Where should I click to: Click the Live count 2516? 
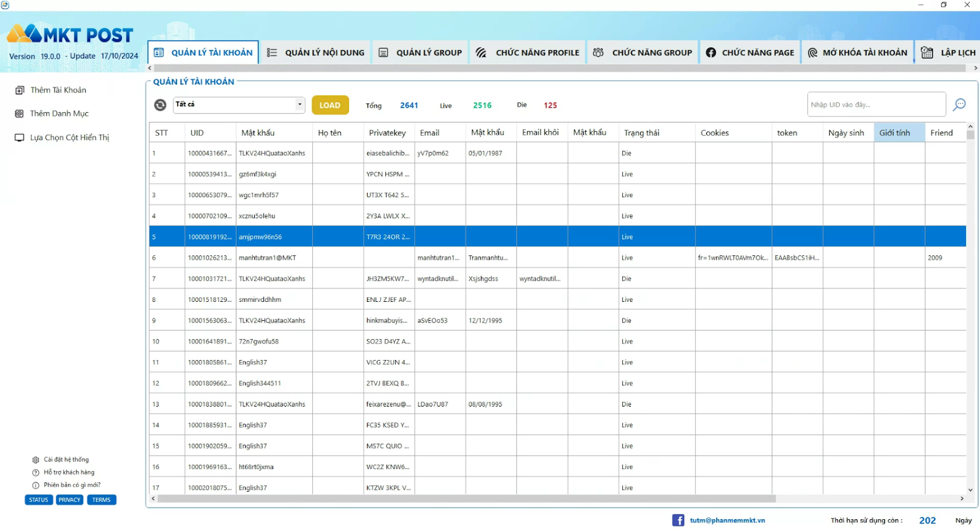482,105
